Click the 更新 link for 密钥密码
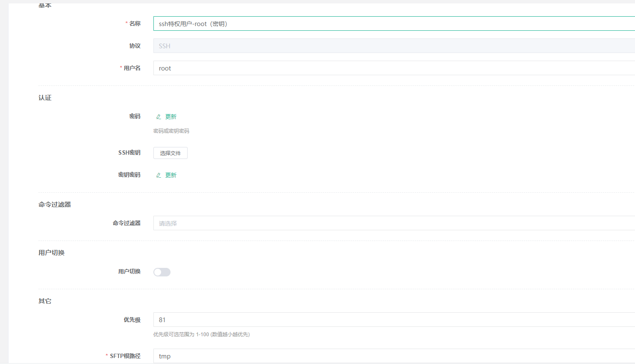 point(171,175)
